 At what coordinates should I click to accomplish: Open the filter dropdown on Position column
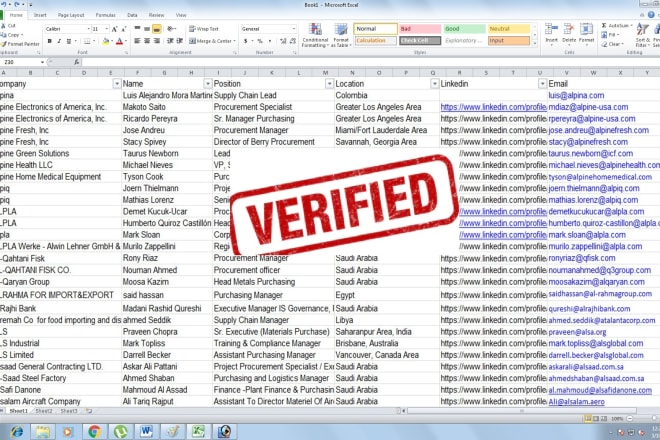coord(329,84)
